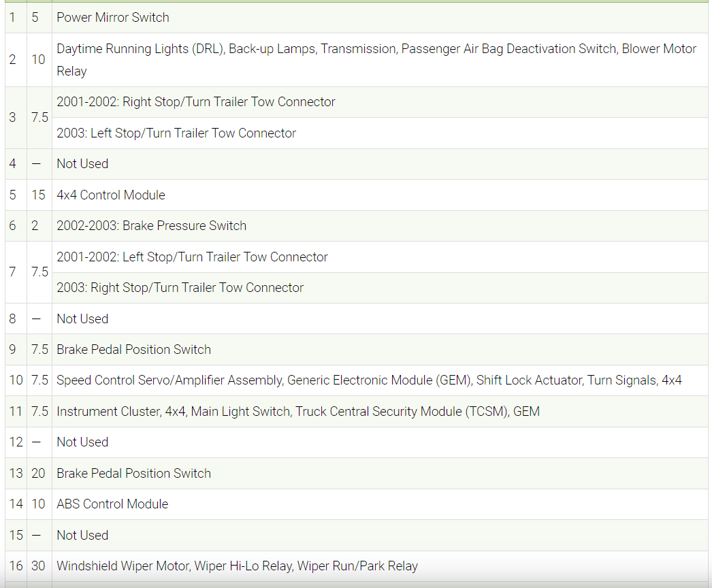Click Not Used text in fuse row 15
The width and height of the screenshot is (712, 588).
coord(82,536)
